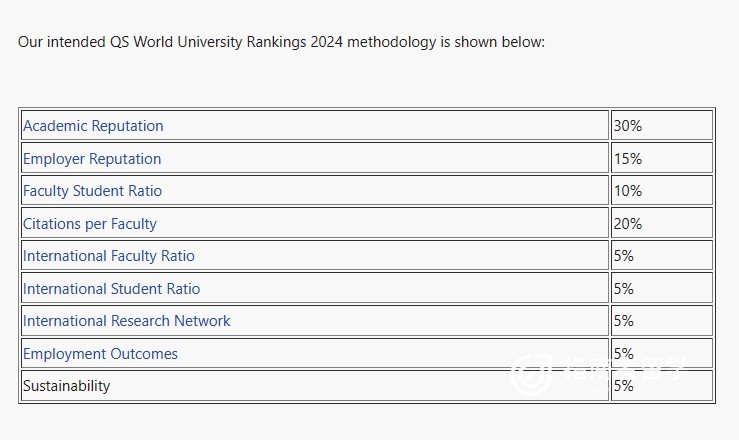Open the Employer Reputation link
The height and width of the screenshot is (440, 739).
point(92,159)
